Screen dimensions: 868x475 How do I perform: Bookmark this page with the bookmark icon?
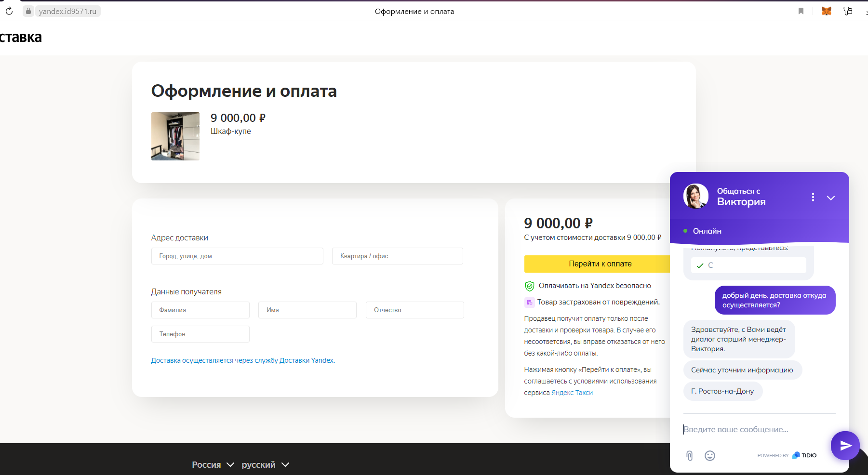coord(801,11)
